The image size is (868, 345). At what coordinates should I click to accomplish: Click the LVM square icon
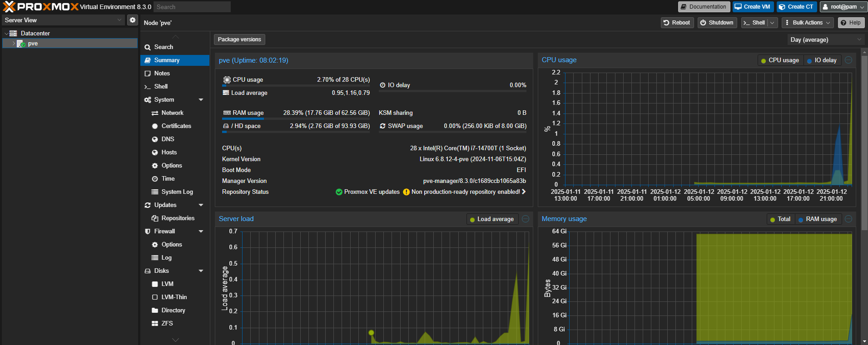pos(155,284)
